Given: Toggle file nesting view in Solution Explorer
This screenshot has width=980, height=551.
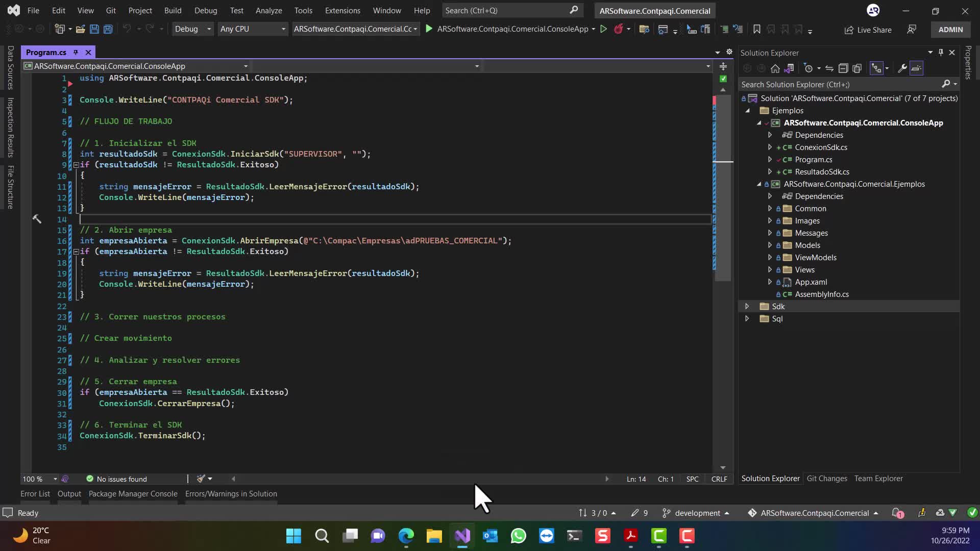Looking at the screenshot, I should [876, 68].
